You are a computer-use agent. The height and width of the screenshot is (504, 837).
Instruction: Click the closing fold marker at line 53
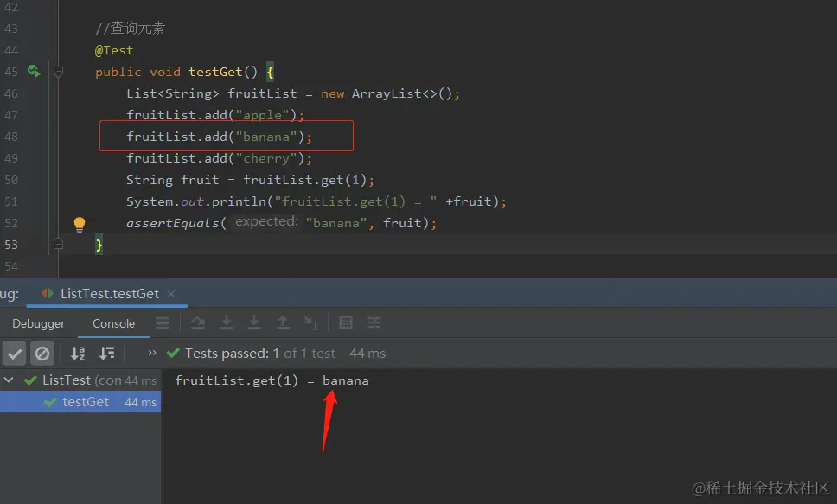click(x=58, y=244)
